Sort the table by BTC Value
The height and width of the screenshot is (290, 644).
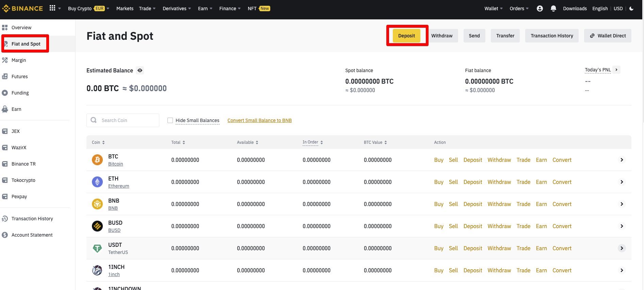375,142
